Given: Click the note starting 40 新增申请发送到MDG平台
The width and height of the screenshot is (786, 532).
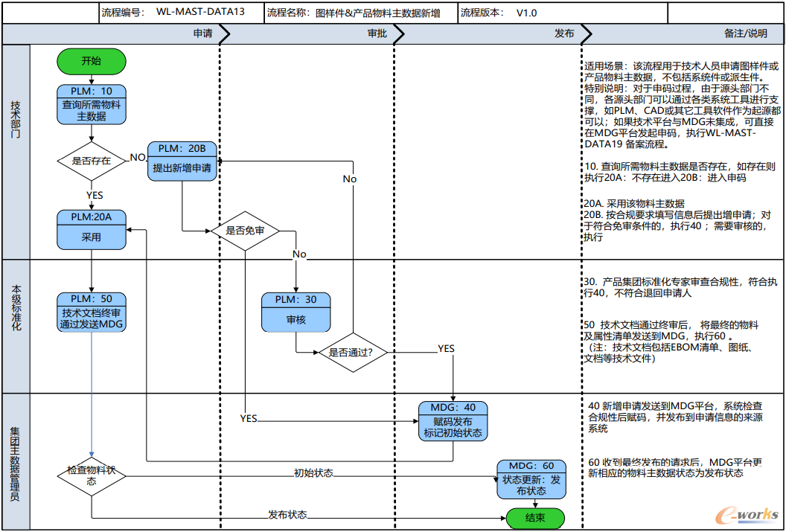Looking at the screenshot, I should [x=674, y=416].
